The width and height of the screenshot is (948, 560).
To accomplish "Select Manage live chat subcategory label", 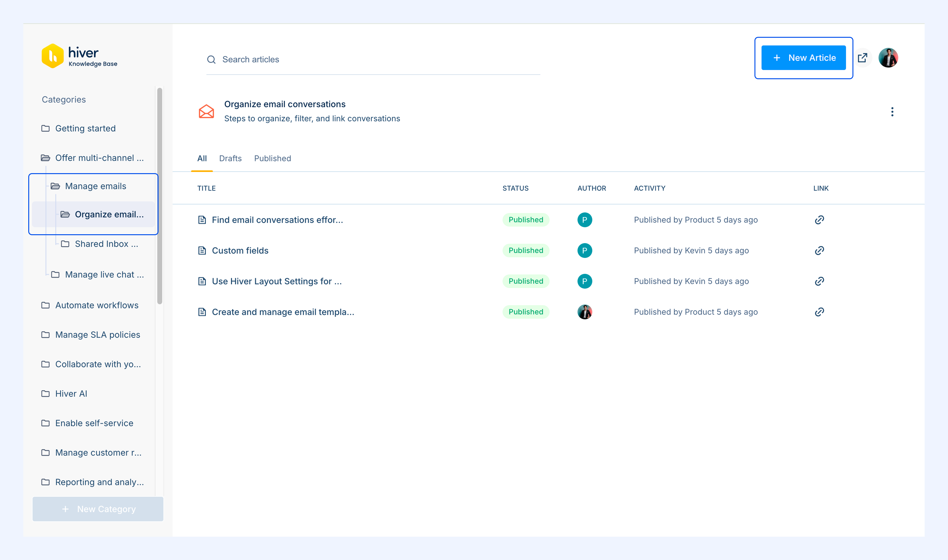I will pyautogui.click(x=104, y=274).
